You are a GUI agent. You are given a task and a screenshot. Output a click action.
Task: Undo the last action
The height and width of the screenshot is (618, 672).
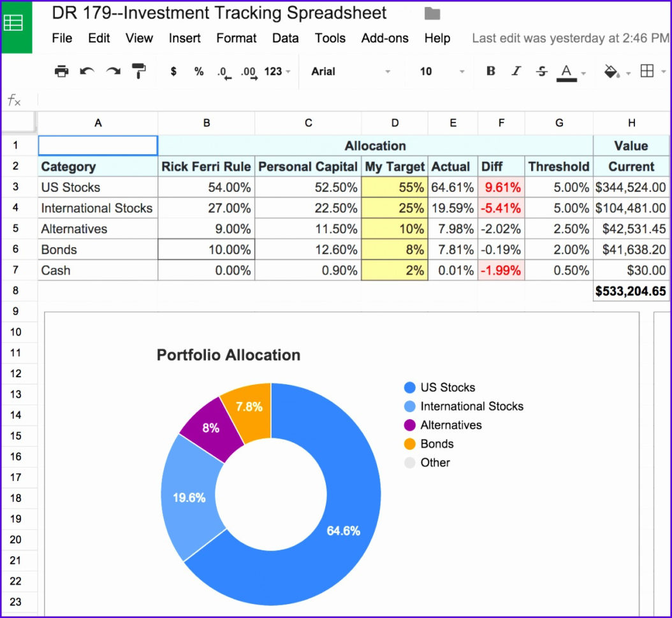pyautogui.click(x=87, y=71)
